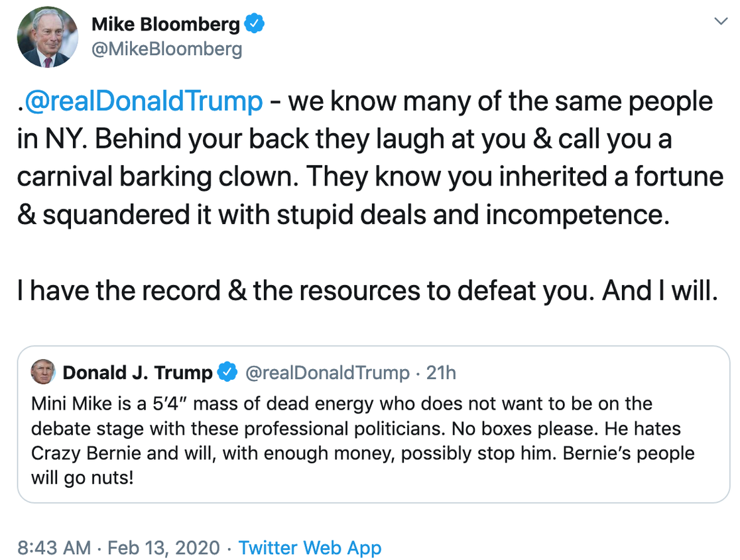740x560 pixels.
Task: Open the Twitter Web App source link
Action: pos(310,548)
